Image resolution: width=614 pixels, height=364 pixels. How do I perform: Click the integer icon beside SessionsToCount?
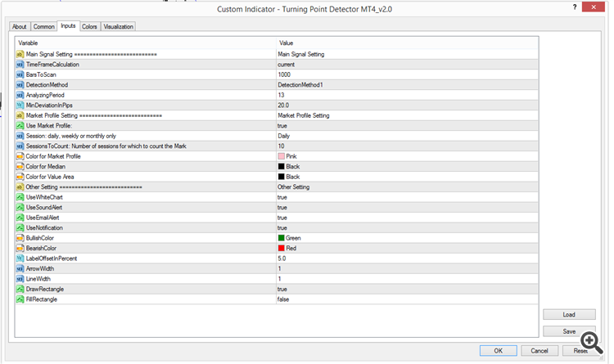pos(20,146)
